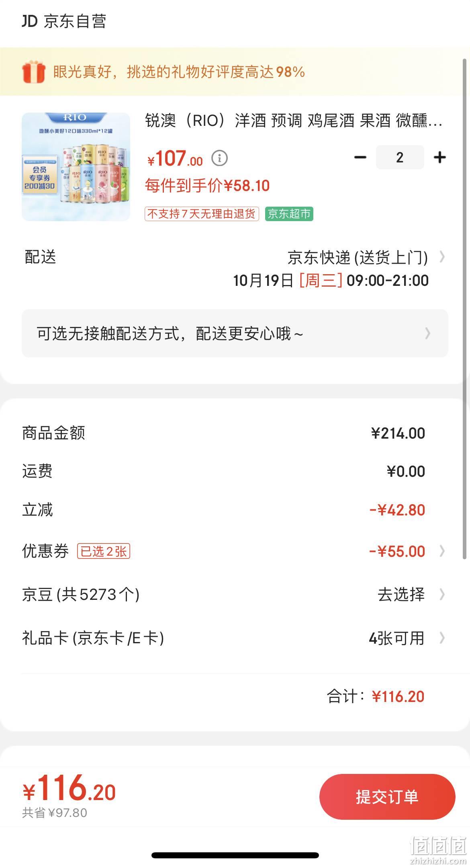Expand the 京东快递 delivery option chevron
This screenshot has width=470, height=868.
click(x=442, y=257)
